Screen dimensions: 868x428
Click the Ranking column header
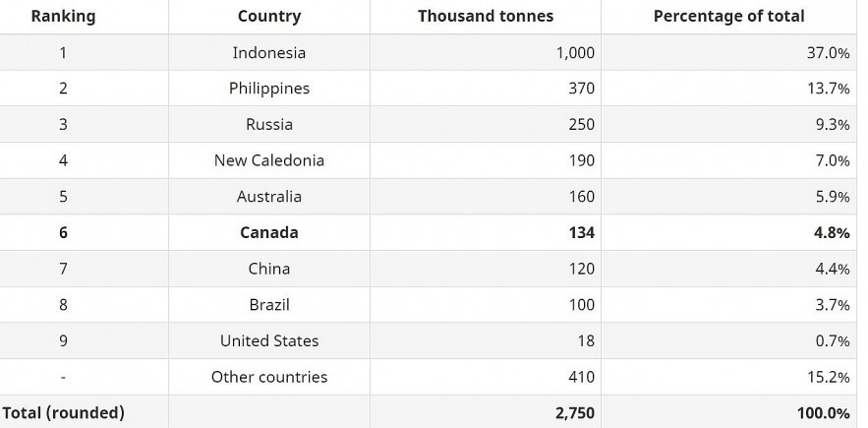[x=63, y=16]
